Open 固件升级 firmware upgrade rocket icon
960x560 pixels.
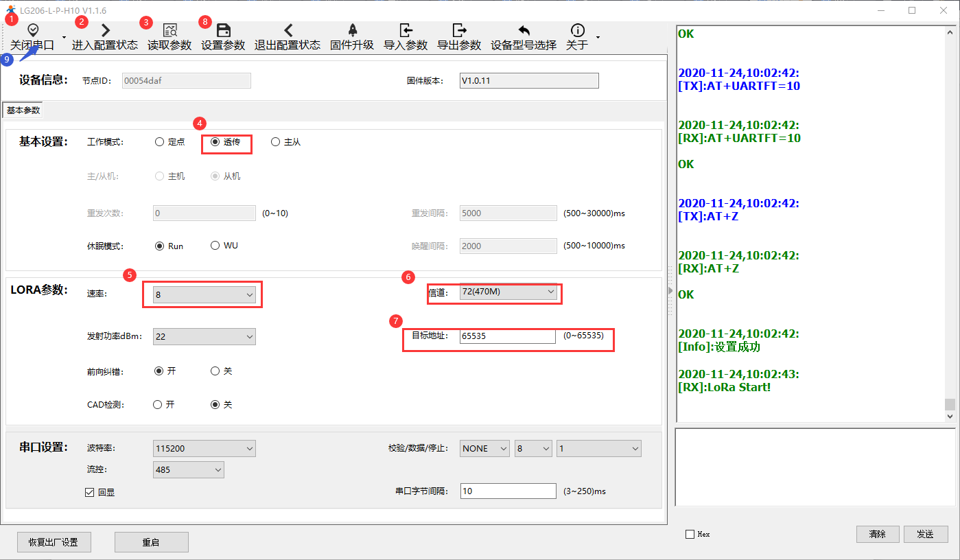[x=352, y=30]
